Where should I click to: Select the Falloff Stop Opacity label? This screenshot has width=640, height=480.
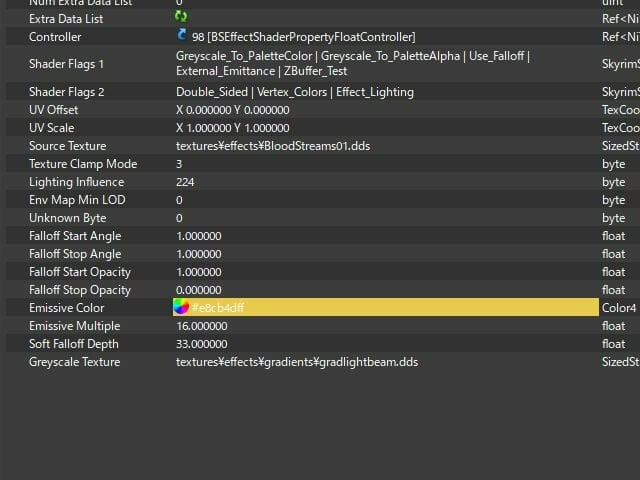[80, 290]
